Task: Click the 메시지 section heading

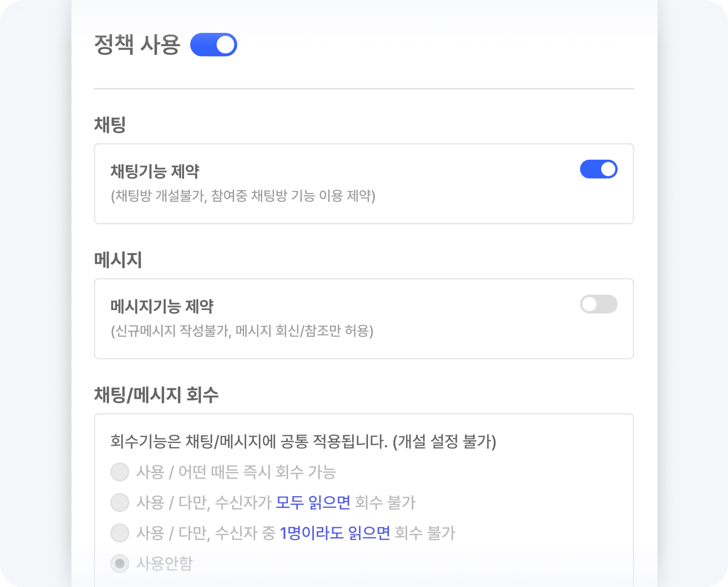Action: [x=118, y=260]
